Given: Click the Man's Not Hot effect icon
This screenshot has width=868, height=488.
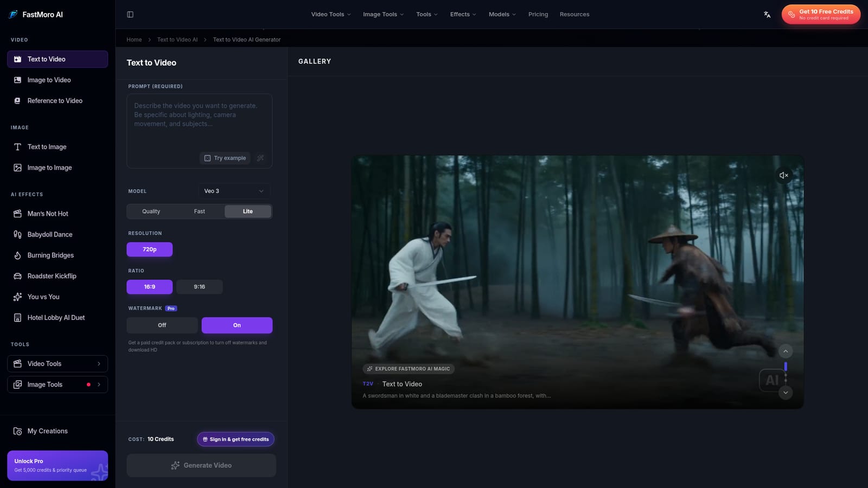Looking at the screenshot, I should pyautogui.click(x=17, y=214).
